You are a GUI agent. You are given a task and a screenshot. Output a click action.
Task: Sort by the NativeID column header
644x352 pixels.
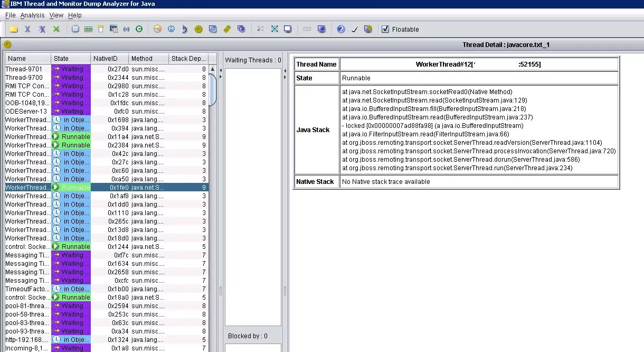[x=110, y=59]
